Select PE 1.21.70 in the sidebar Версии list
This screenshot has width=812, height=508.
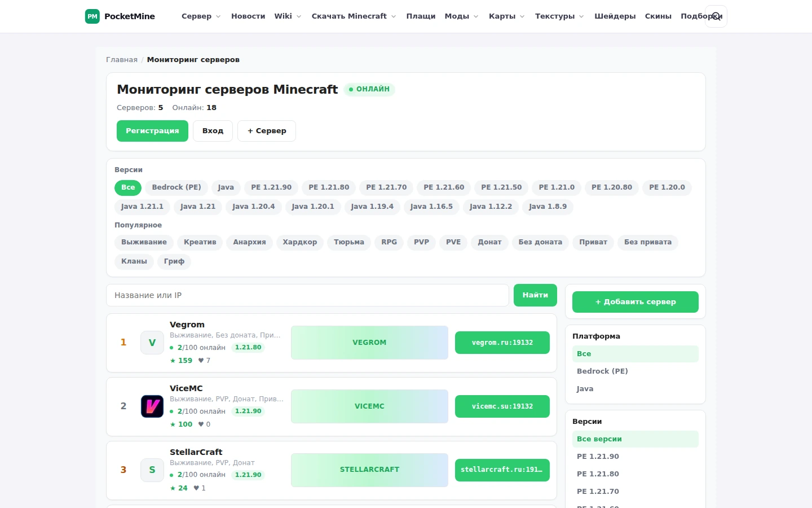[x=636, y=492]
